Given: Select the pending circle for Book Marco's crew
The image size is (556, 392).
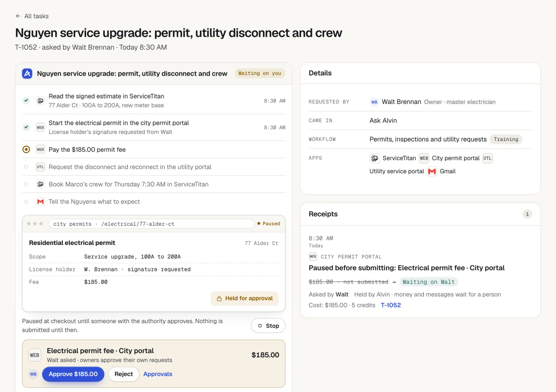Looking at the screenshot, I should tap(26, 184).
